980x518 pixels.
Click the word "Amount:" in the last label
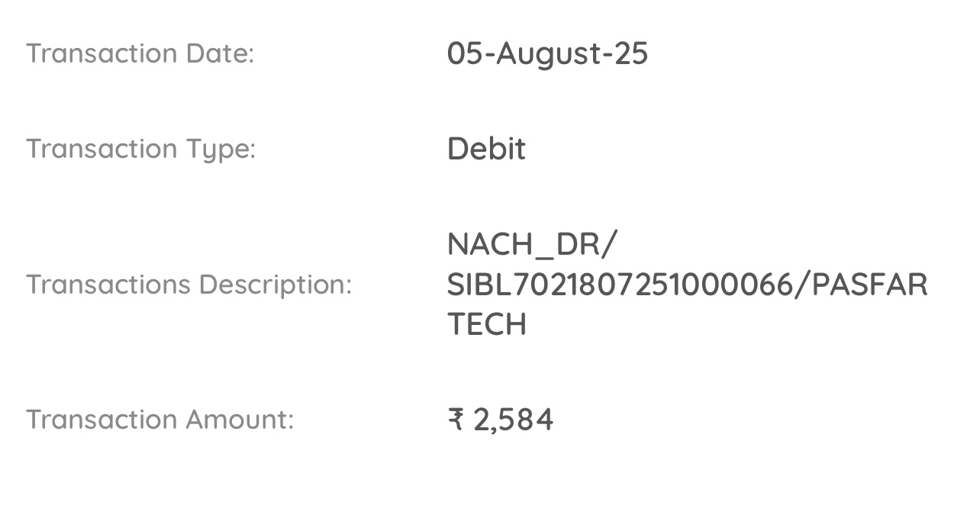click(x=238, y=420)
